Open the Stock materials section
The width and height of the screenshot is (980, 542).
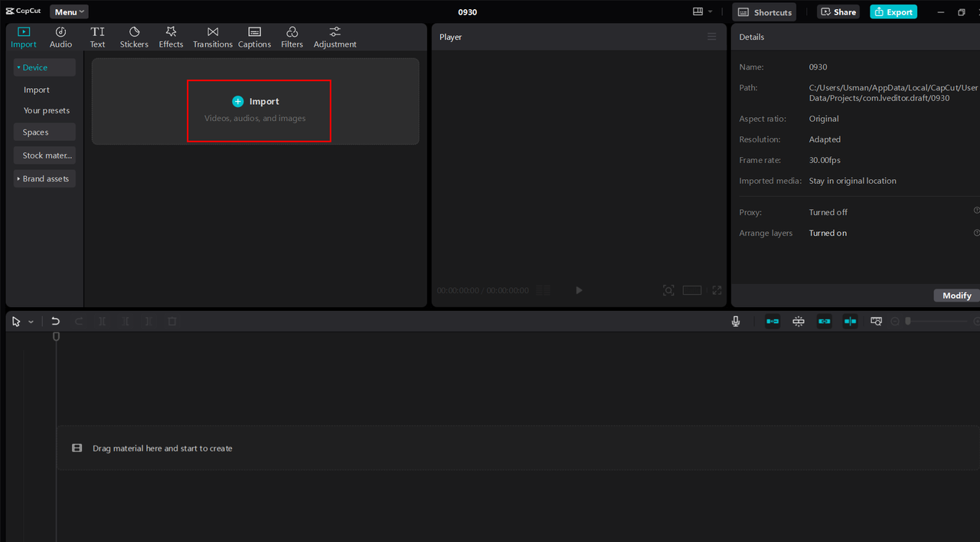click(x=44, y=155)
